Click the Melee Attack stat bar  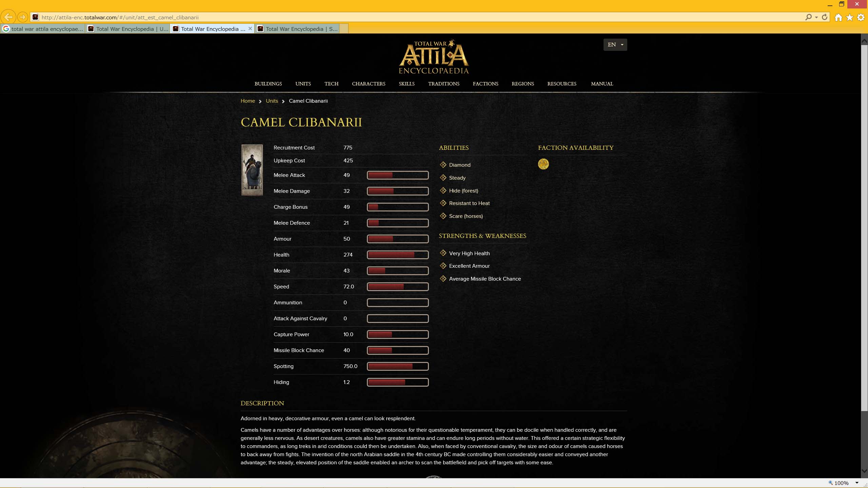(398, 175)
